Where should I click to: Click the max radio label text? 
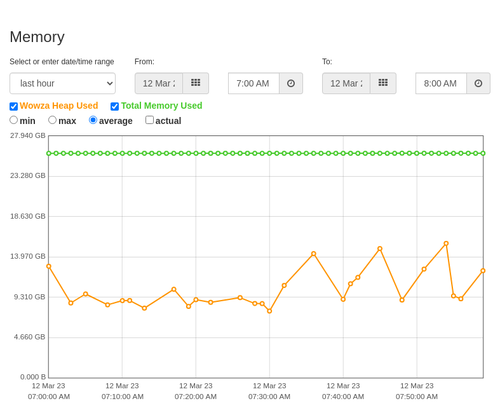point(67,121)
